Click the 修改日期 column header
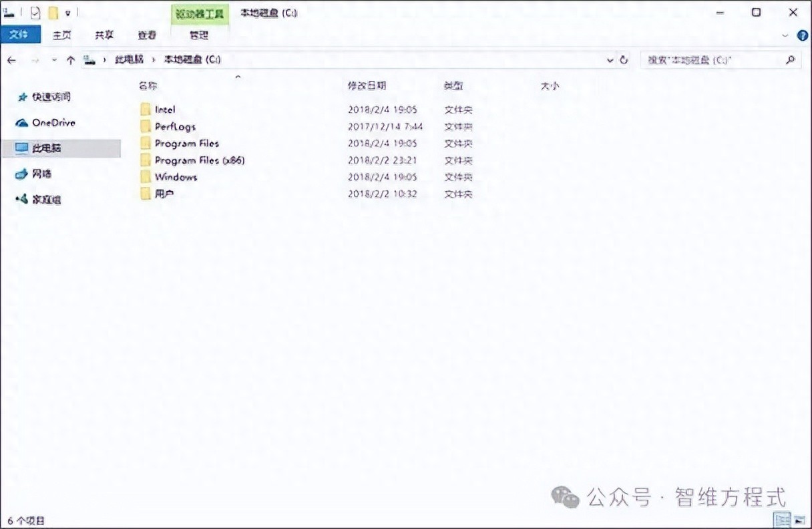This screenshot has height=529, width=812. coord(369,85)
